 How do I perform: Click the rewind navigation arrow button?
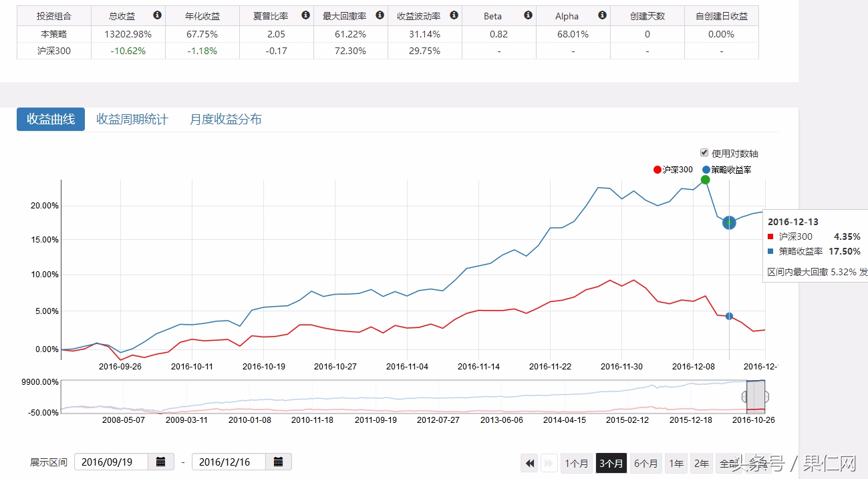(x=529, y=462)
